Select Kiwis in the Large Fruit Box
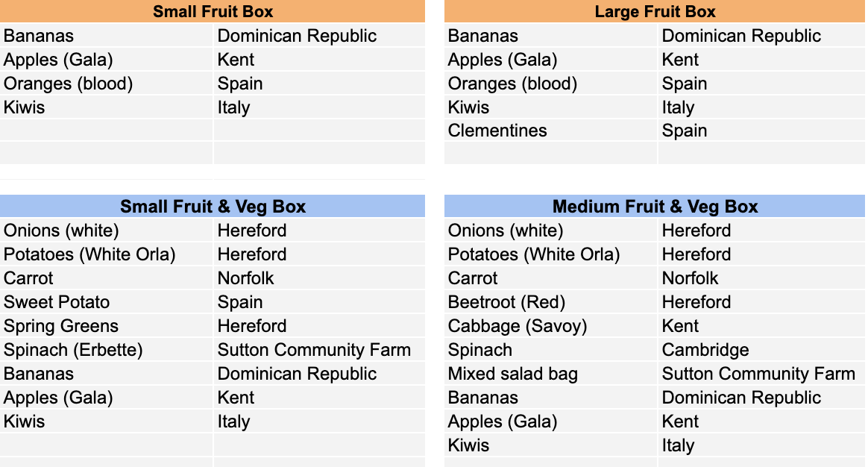868x467 pixels. [x=550, y=107]
